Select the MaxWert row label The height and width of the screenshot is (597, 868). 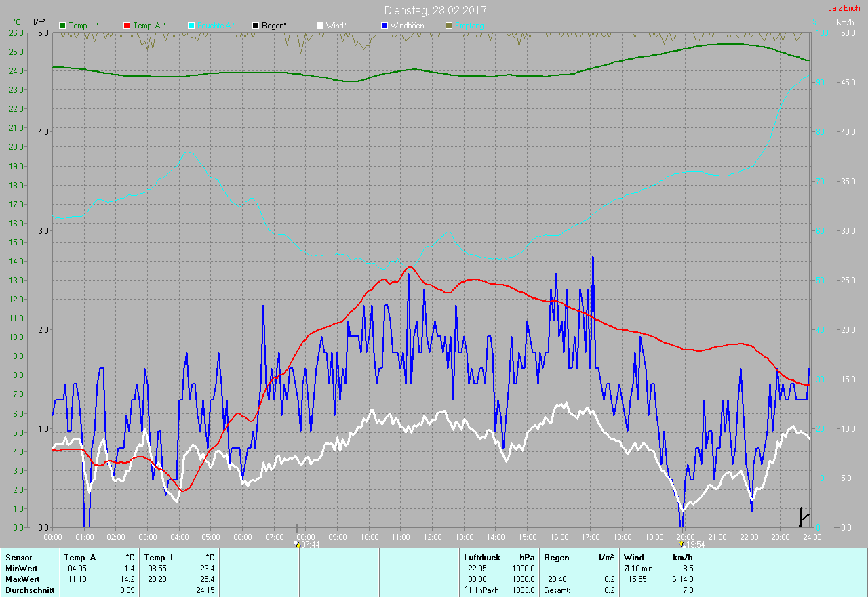click(22, 579)
